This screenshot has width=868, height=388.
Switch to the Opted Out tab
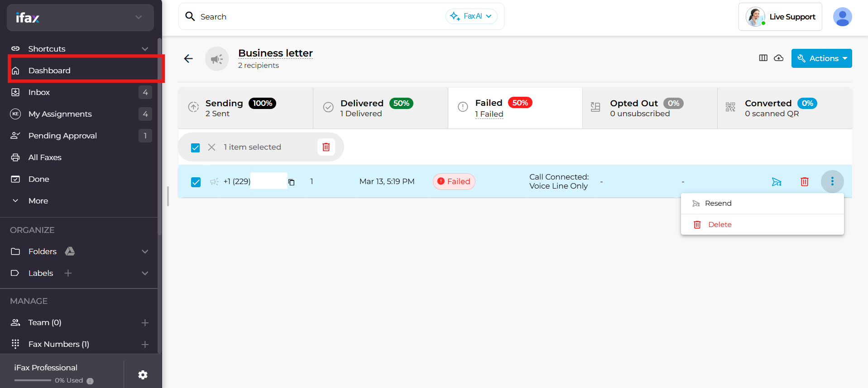tap(650, 108)
